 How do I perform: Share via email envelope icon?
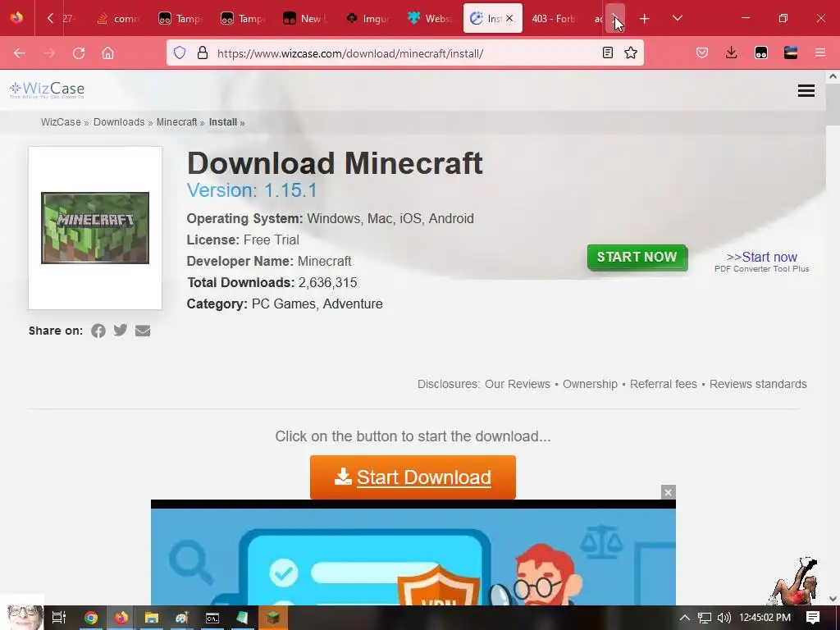point(143,331)
